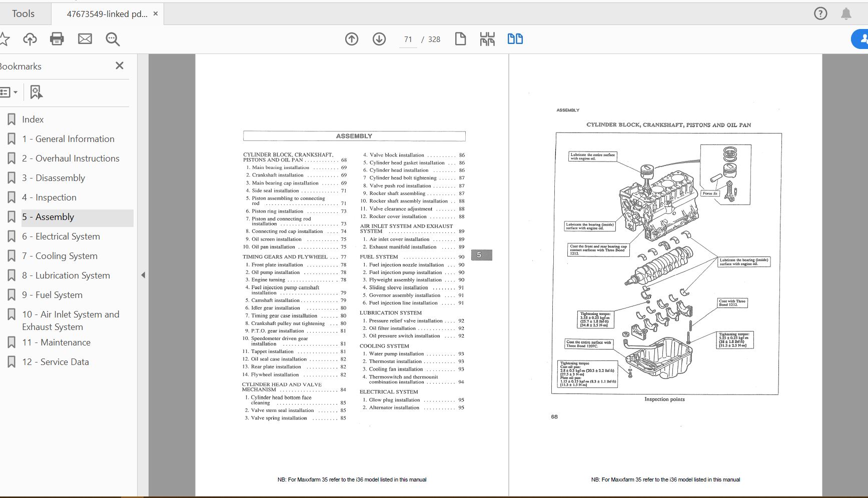868x498 pixels.
Task: Toggle expand current bookmark tracking
Action: 36,92
